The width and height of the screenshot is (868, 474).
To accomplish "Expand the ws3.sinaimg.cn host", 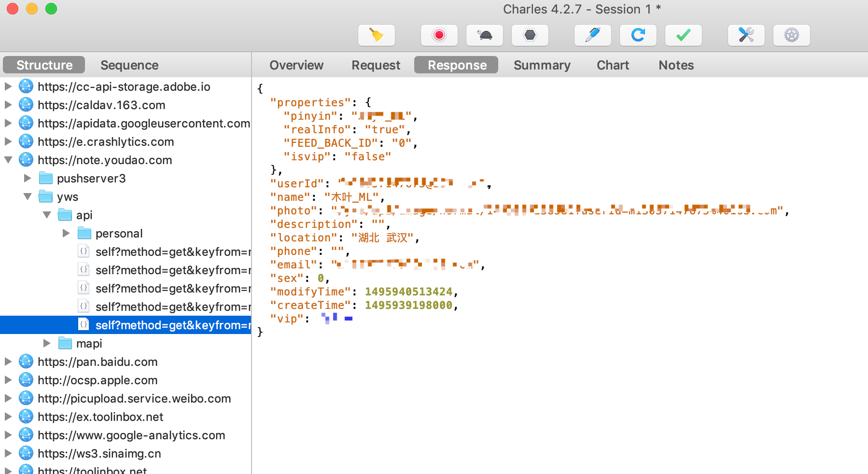I will point(8,453).
